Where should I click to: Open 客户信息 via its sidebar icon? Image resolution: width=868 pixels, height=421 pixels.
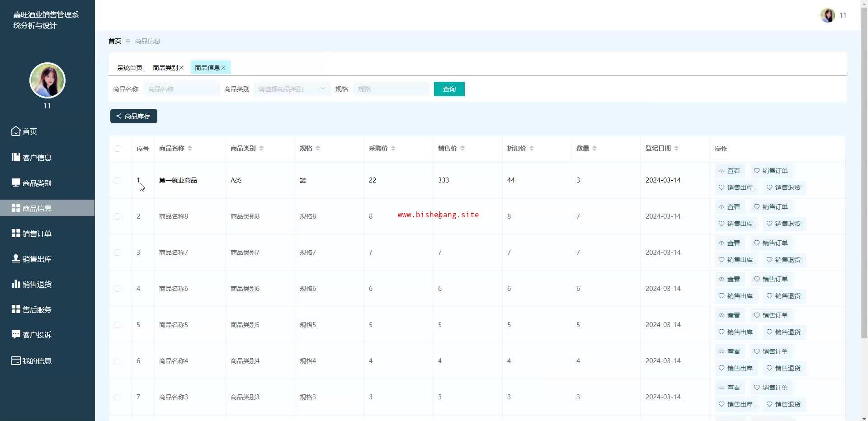(16, 157)
